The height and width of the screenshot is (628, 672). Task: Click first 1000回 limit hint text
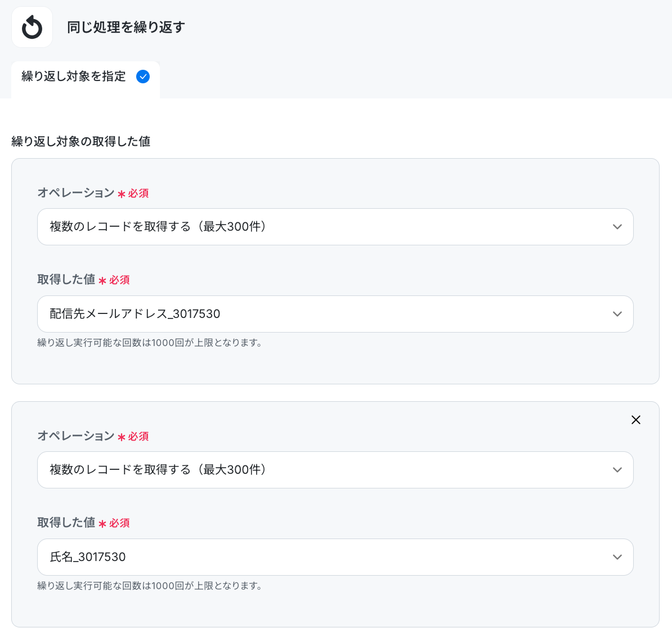click(x=150, y=343)
